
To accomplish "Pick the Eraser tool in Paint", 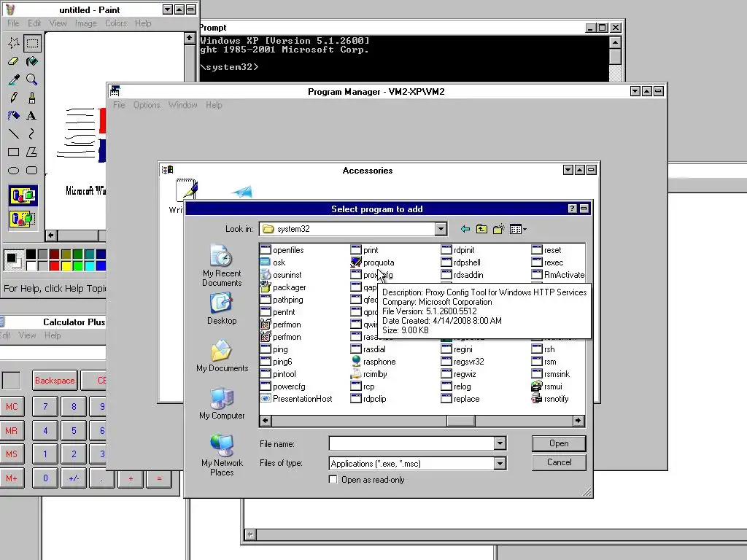I will (x=13, y=61).
